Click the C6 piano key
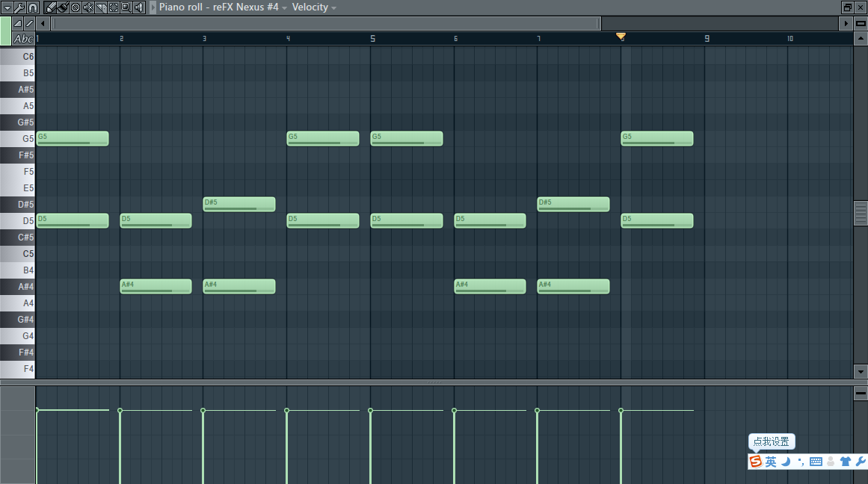The image size is (868, 484). click(18, 57)
